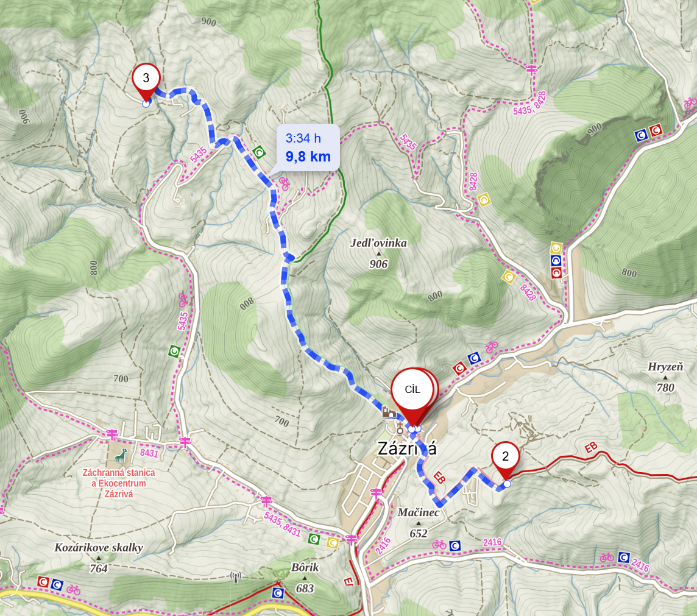The width and height of the screenshot is (697, 616).
Task: Click the green cycling route marker near 5435
Action: tap(174, 352)
